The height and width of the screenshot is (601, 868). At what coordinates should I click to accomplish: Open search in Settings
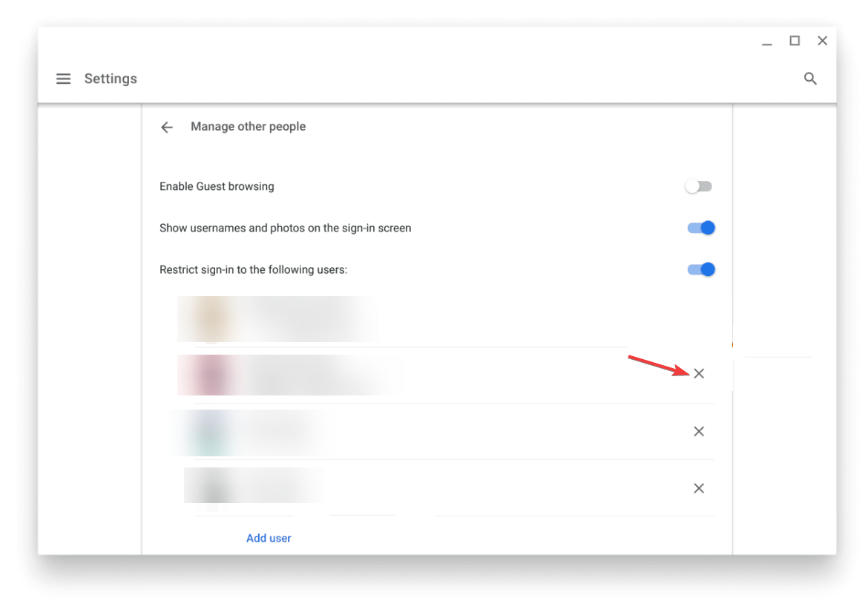coord(810,79)
